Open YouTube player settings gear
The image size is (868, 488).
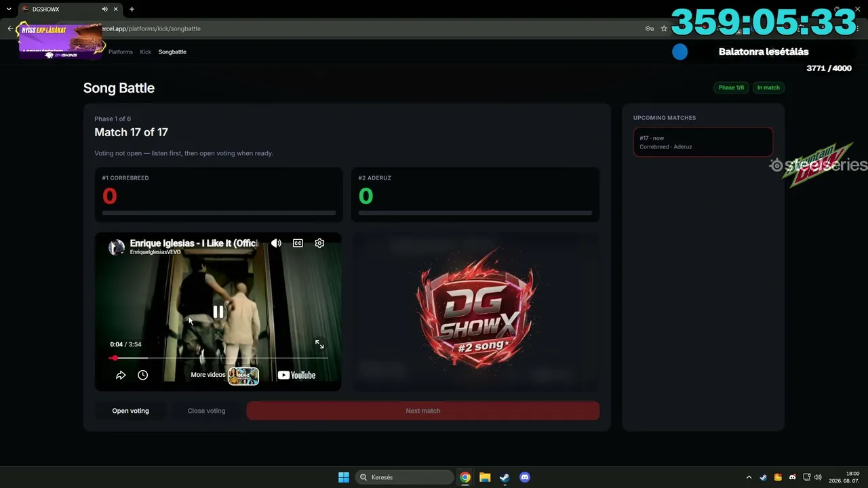tap(319, 243)
